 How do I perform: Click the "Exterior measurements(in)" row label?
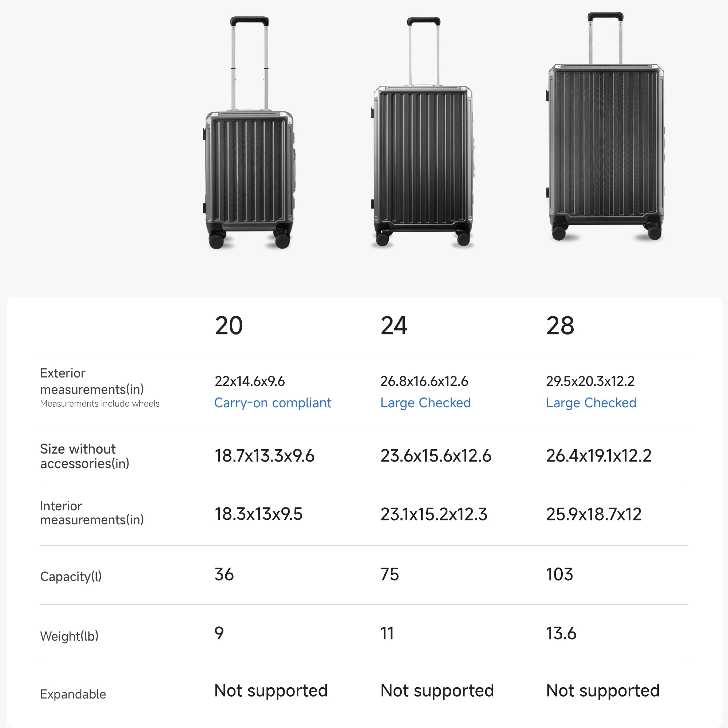(x=92, y=381)
